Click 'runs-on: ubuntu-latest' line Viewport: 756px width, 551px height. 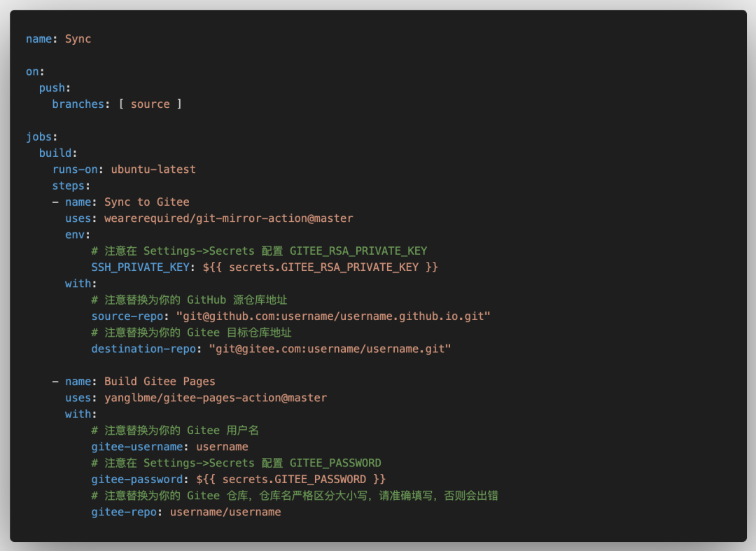pos(124,169)
